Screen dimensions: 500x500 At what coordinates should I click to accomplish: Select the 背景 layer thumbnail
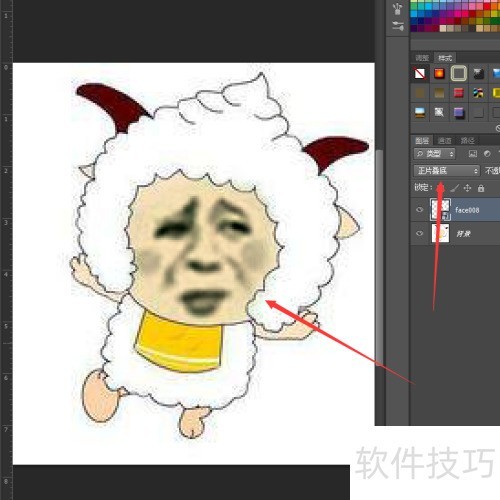point(440,233)
